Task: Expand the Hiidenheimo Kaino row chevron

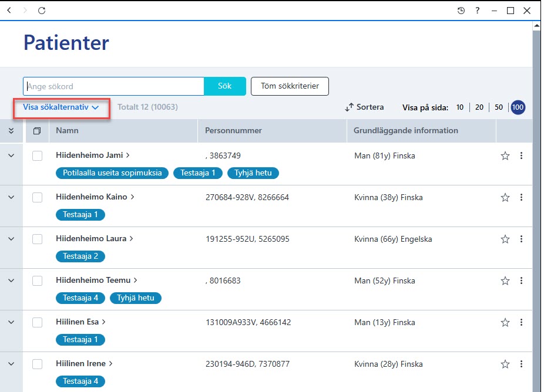Action: point(11,197)
